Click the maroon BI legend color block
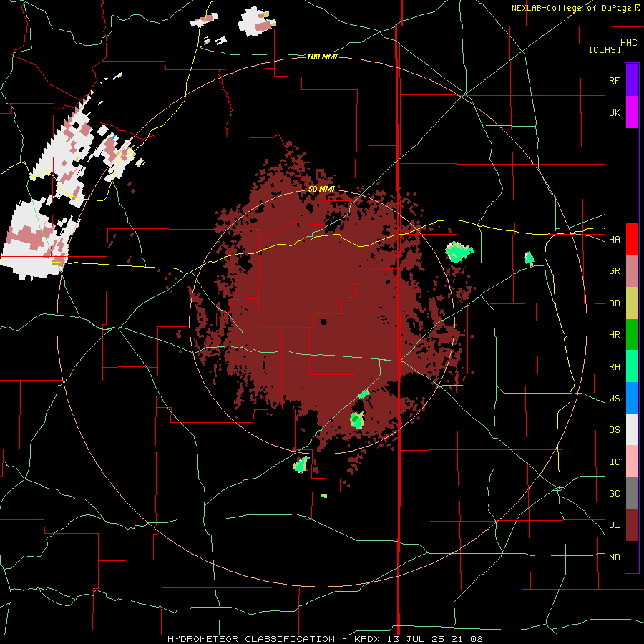 click(x=632, y=525)
